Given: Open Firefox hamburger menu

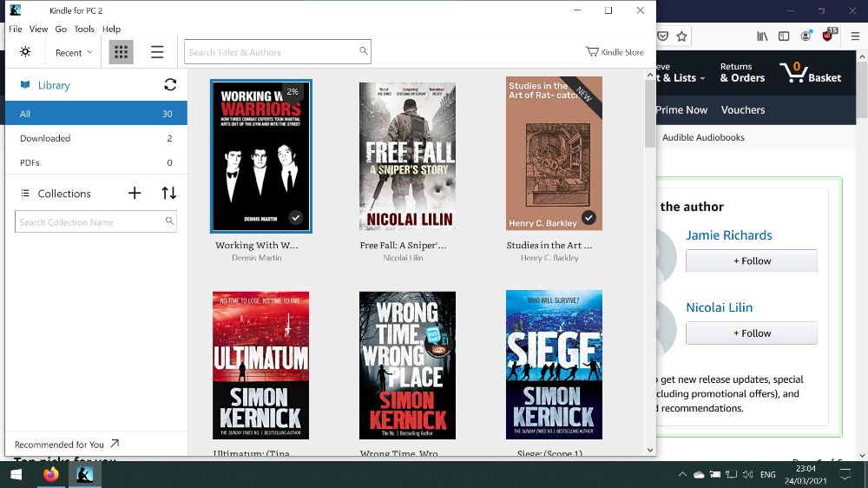Looking at the screenshot, I should tap(855, 36).
